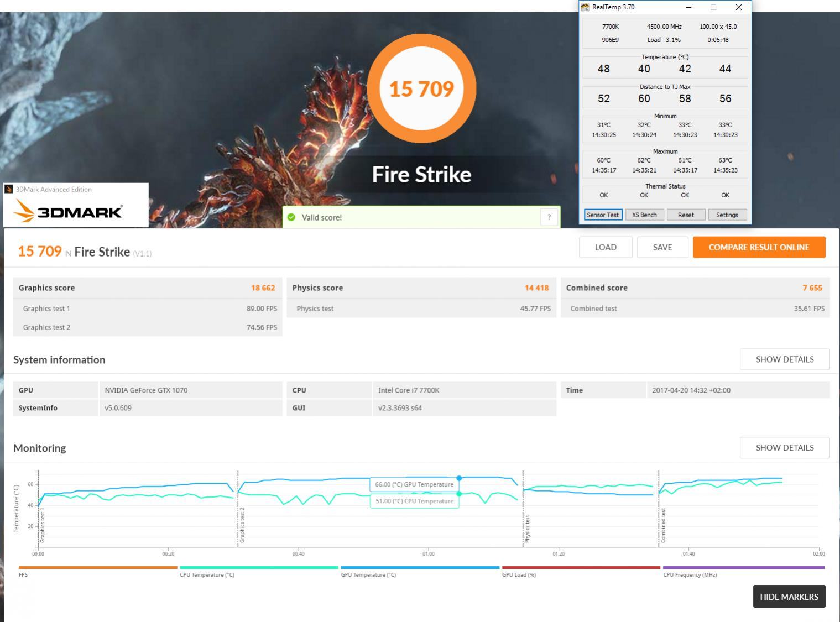Toggle the GPU Temperature legend bar
The width and height of the screenshot is (840, 622).
coord(420,567)
